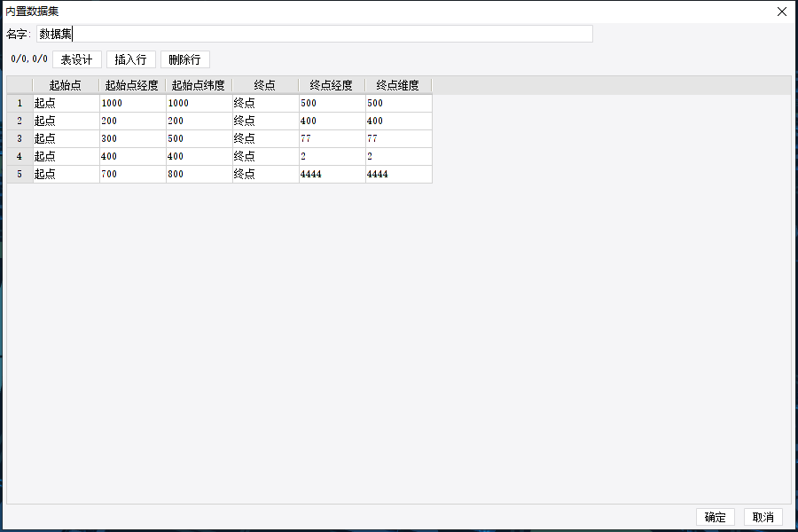This screenshot has width=798, height=532.
Task: Select row header 4
Action: [x=20, y=157]
